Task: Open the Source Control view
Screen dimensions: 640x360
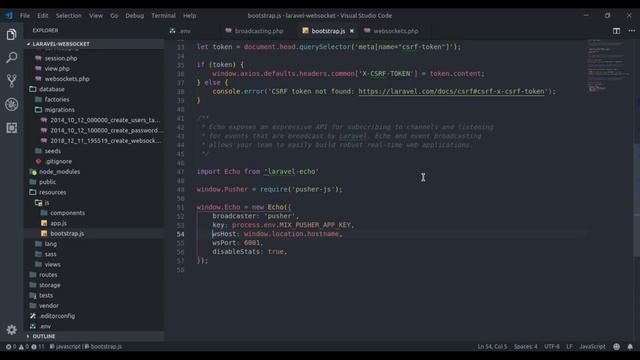Action: tap(11, 81)
